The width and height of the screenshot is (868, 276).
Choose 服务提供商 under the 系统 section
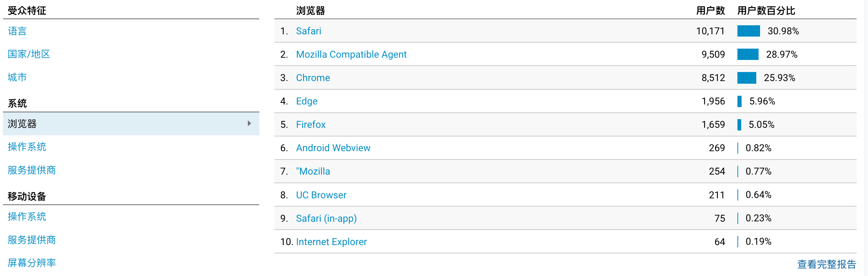32,170
